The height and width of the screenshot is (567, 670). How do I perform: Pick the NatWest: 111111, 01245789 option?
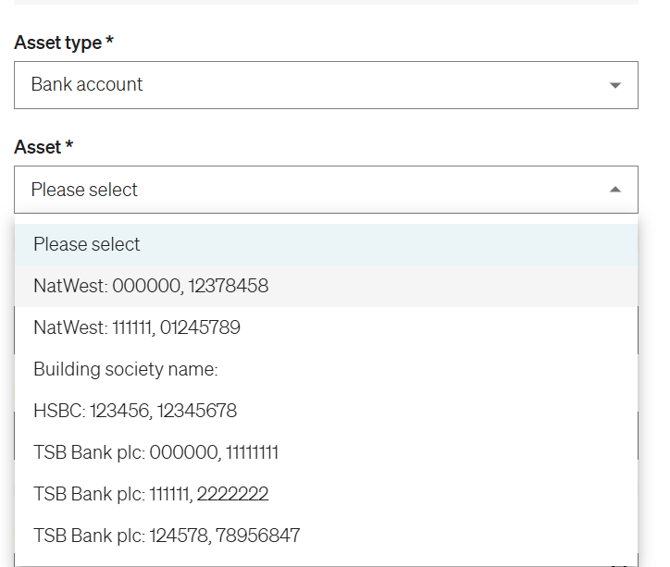click(137, 328)
